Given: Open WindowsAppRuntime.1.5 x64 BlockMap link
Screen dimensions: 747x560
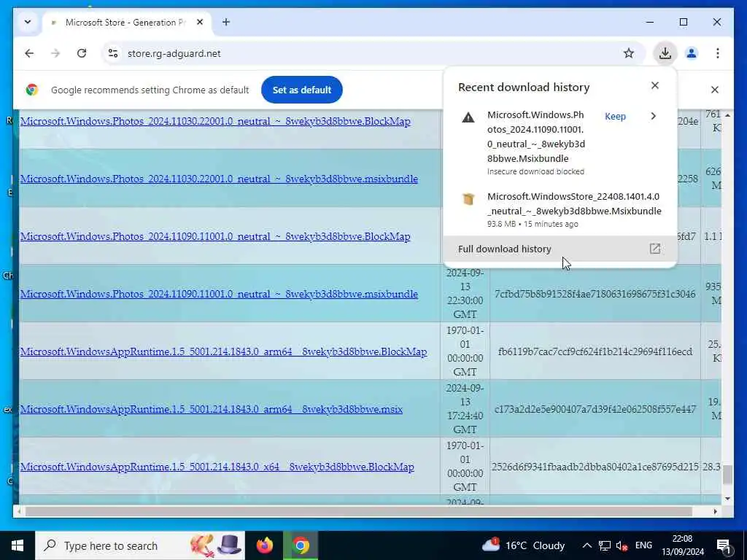Looking at the screenshot, I should pos(217,467).
